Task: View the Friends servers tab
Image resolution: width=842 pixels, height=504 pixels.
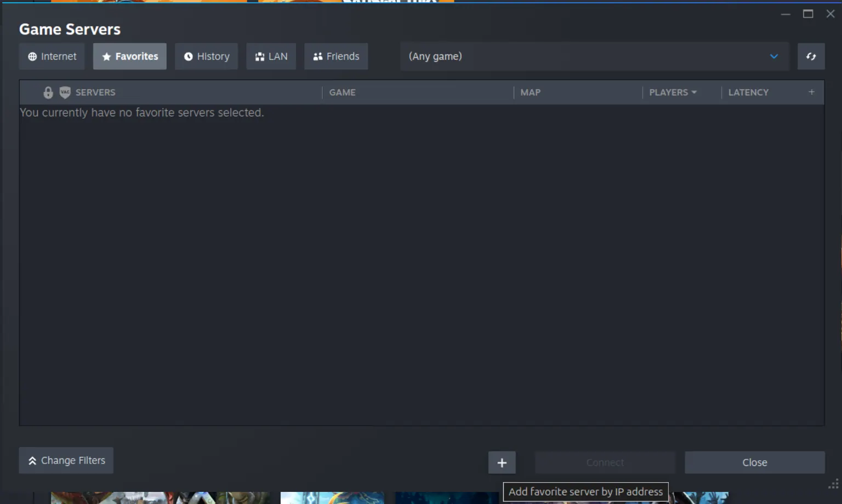Action: [336, 56]
